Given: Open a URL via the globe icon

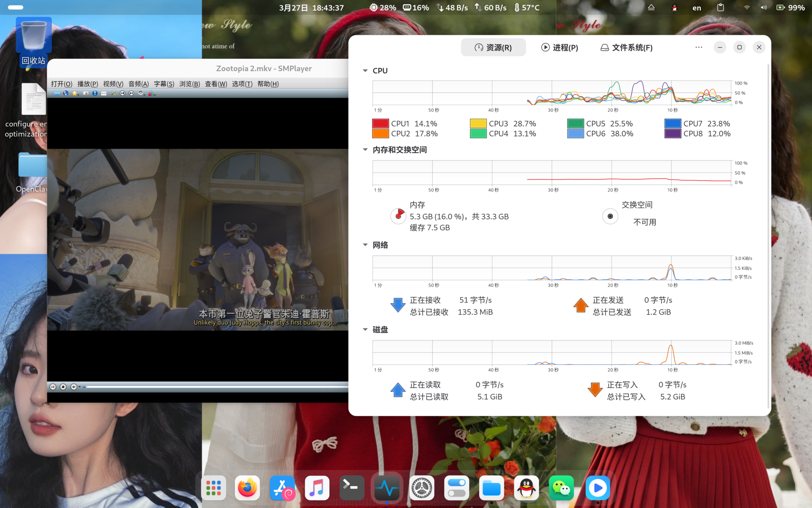Looking at the screenshot, I should [x=66, y=93].
